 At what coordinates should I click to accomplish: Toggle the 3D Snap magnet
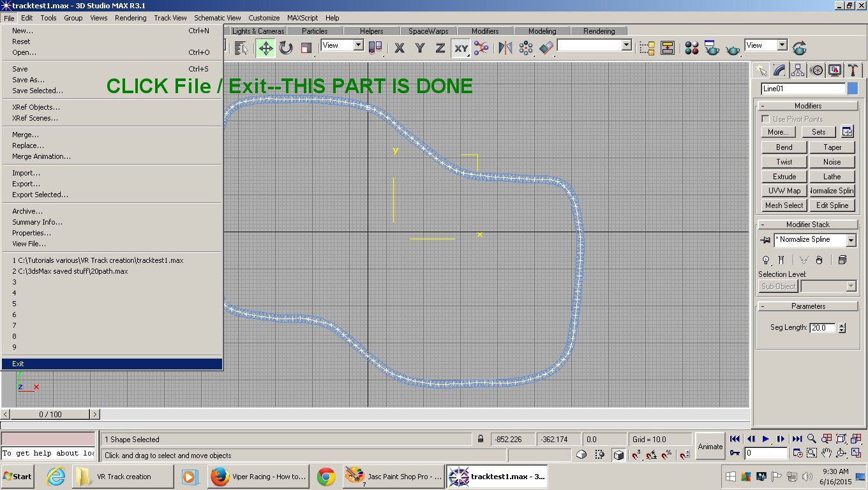(636, 455)
